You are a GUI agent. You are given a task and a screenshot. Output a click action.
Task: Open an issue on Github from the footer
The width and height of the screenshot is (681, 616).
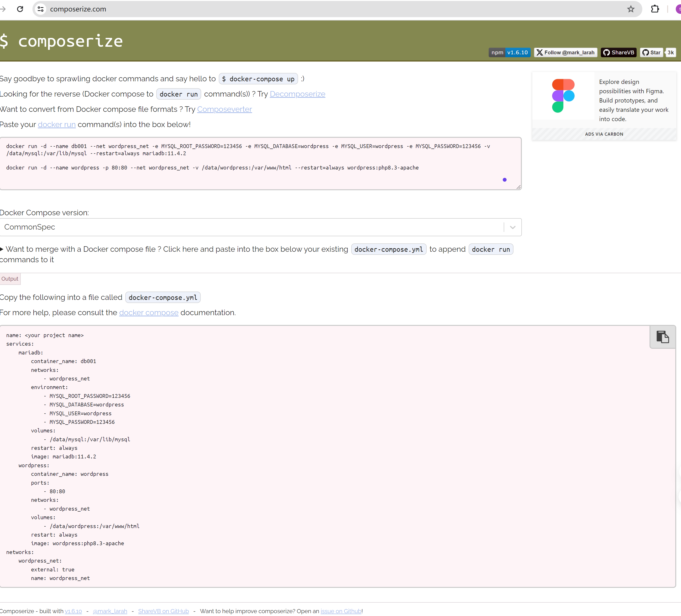(341, 611)
